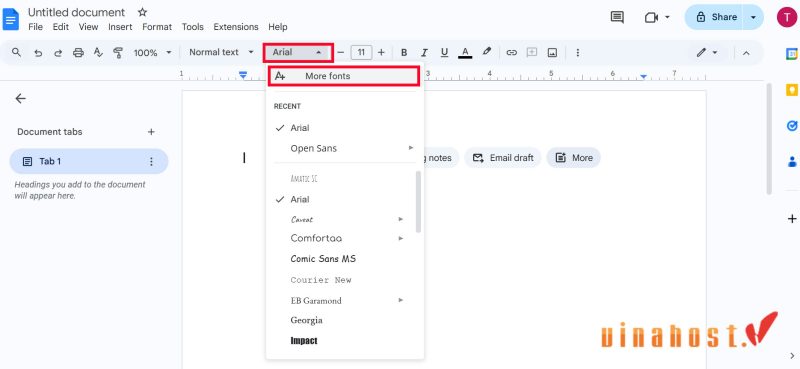Click the search menus magnifier icon
800x369 pixels.
point(17,52)
